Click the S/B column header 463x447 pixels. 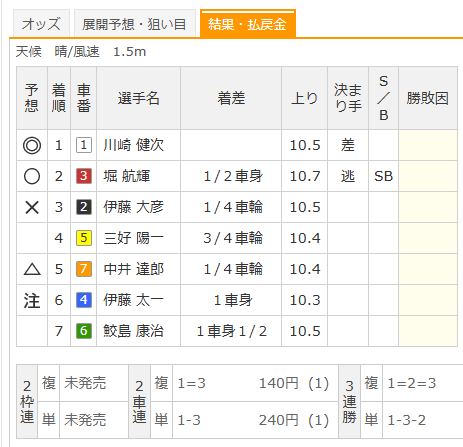pyautogui.click(x=384, y=98)
